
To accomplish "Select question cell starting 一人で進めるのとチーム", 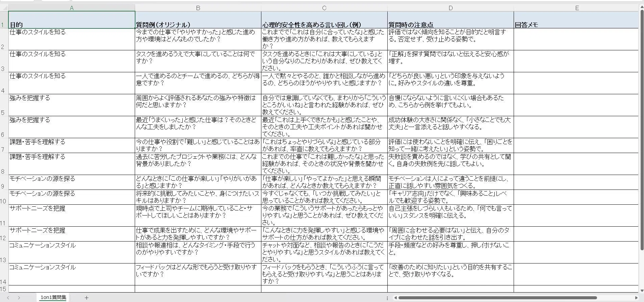I will coord(198,83).
